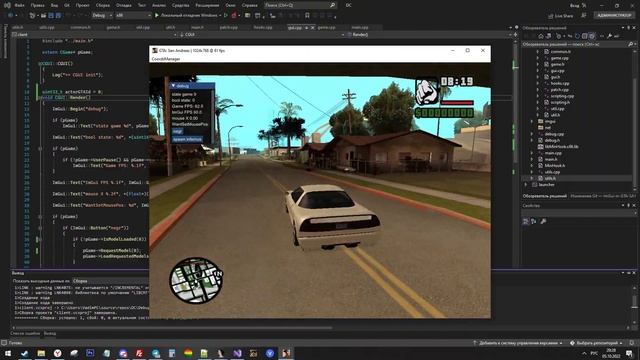Open the Проект menu
Viewport: 640px width, 360px height.
[x=82, y=5]
